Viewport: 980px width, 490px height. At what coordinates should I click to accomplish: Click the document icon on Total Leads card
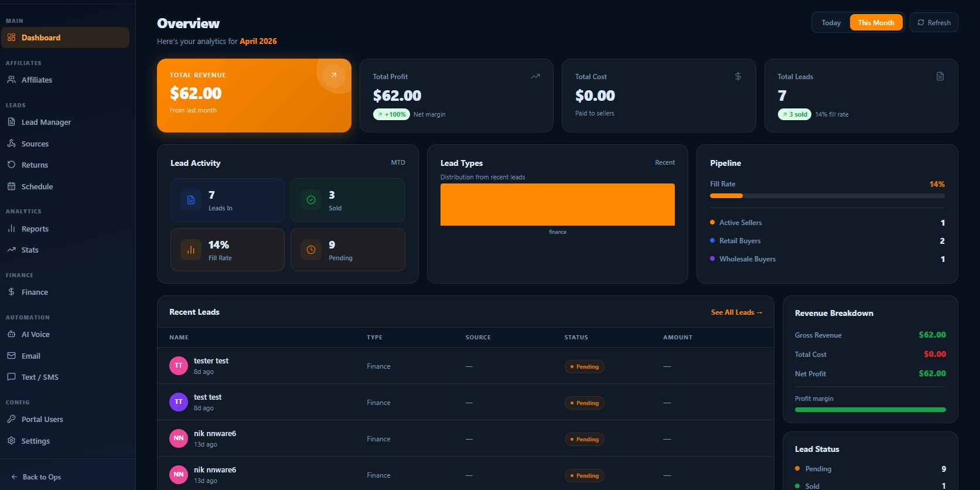pyautogui.click(x=940, y=76)
